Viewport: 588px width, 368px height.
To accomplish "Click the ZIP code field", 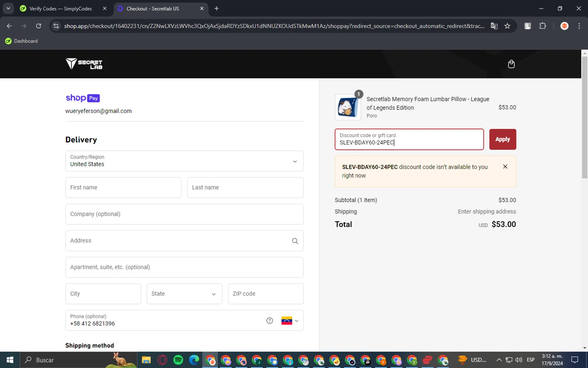I will tap(266, 294).
